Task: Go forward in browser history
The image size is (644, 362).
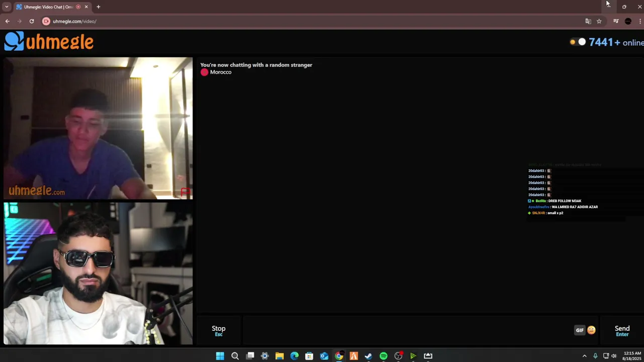Action: point(19,21)
